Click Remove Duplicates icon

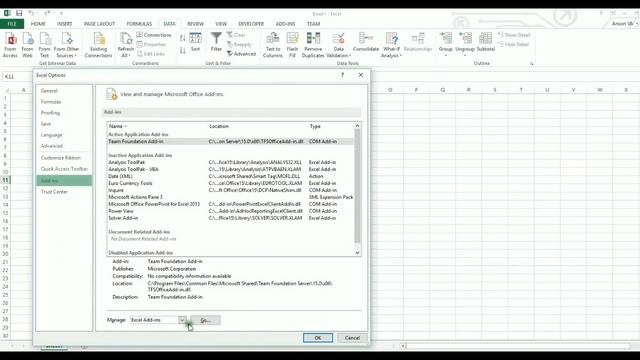pos(313,45)
